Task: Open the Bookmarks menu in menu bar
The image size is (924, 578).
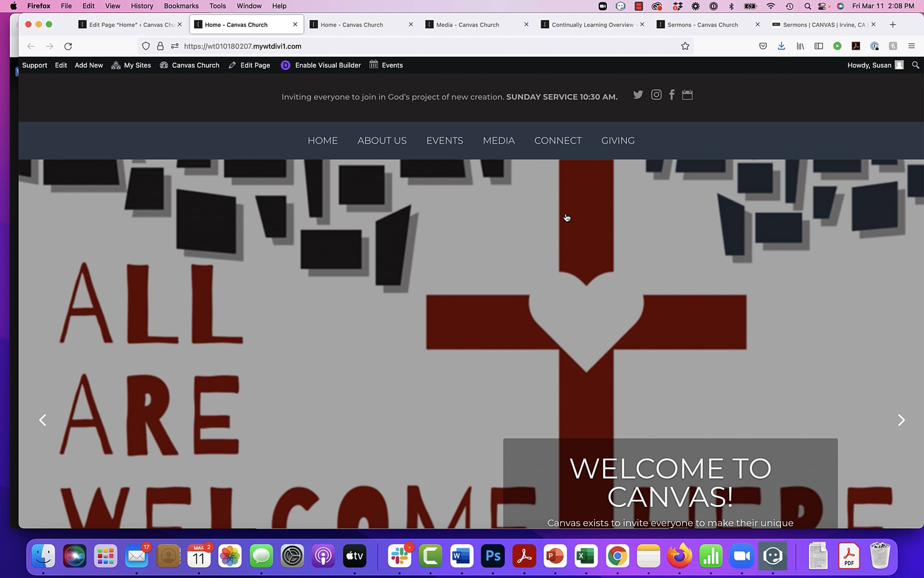Action: click(x=181, y=6)
